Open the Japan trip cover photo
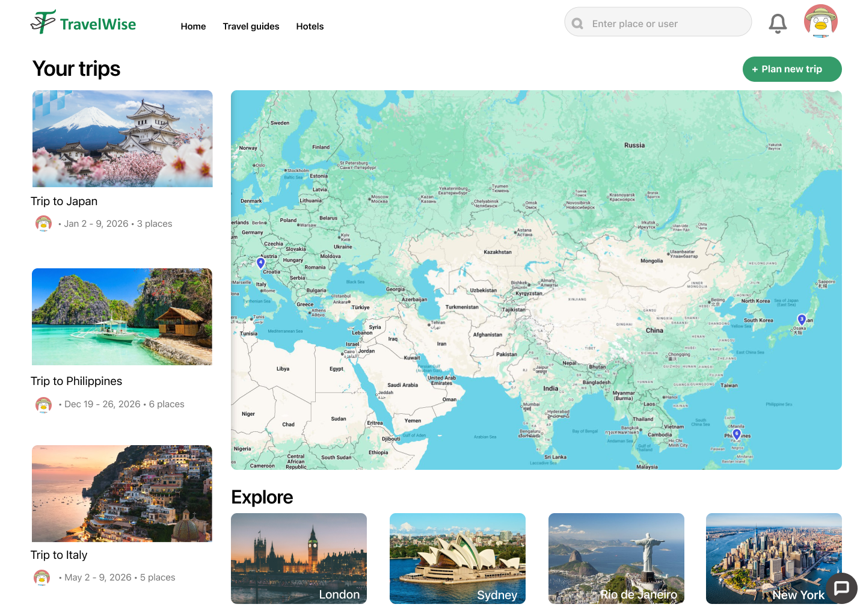866x616 pixels. [122, 139]
